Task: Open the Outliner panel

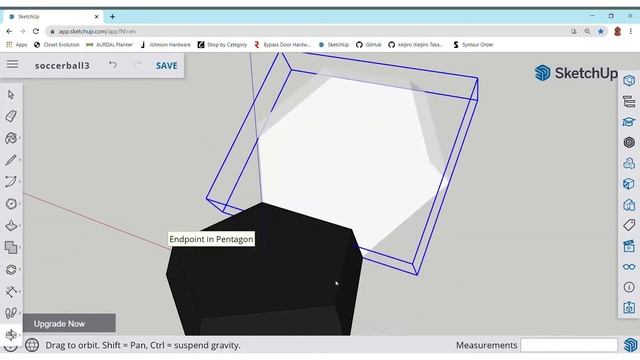Action: 629,101
